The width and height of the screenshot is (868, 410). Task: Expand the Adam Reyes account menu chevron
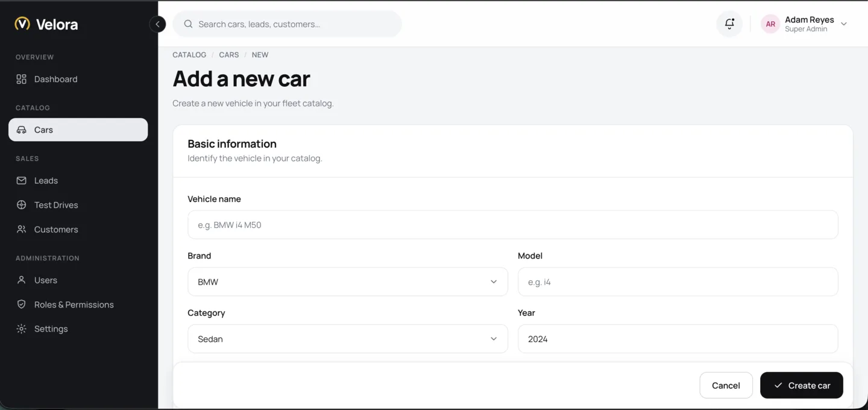click(844, 24)
